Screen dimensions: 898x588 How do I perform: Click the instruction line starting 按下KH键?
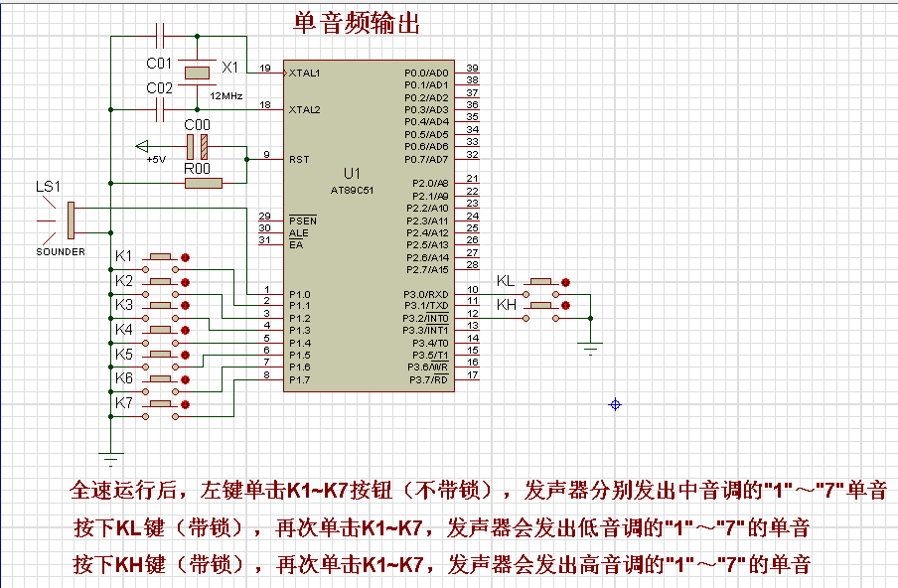click(441, 564)
